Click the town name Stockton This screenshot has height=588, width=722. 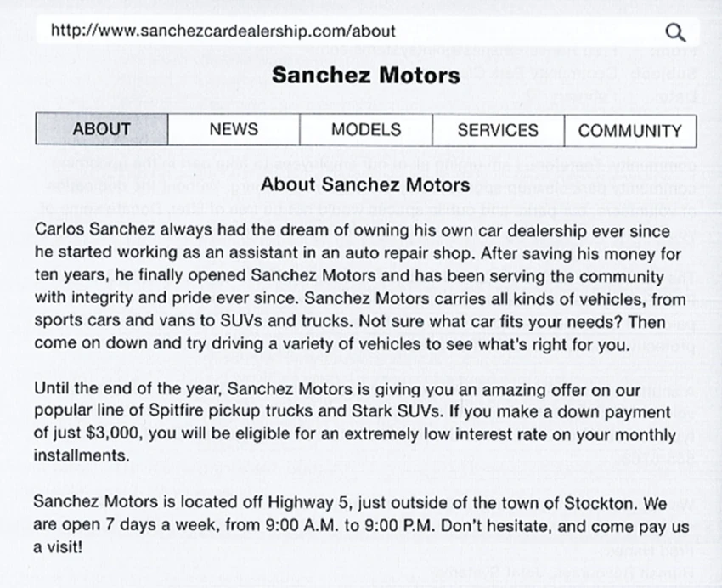pyautogui.click(x=601, y=503)
